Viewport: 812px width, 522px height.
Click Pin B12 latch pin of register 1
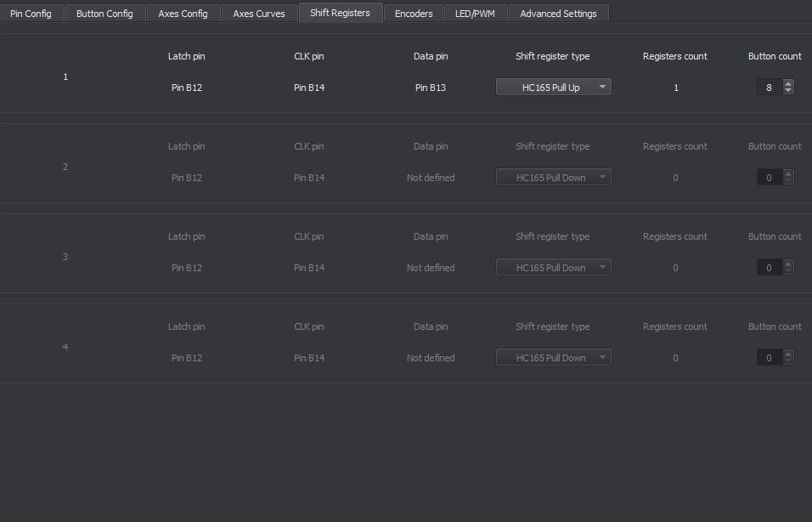(x=186, y=88)
